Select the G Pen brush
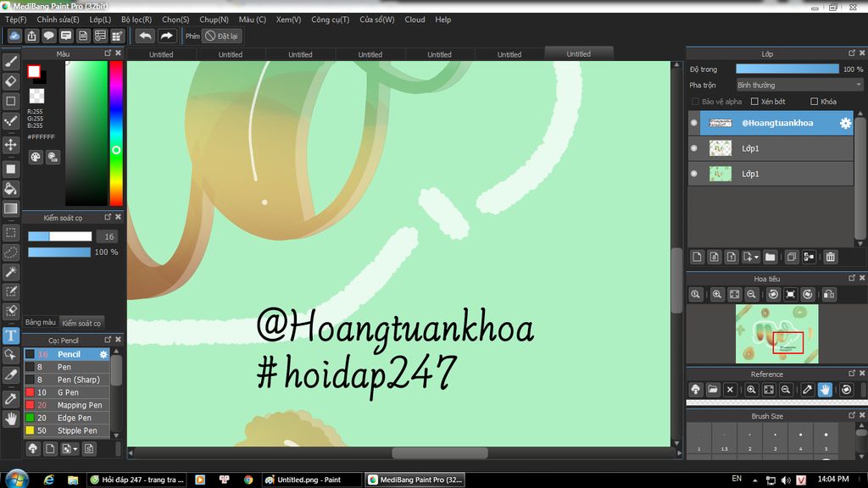The height and width of the screenshot is (488, 868). [66, 392]
